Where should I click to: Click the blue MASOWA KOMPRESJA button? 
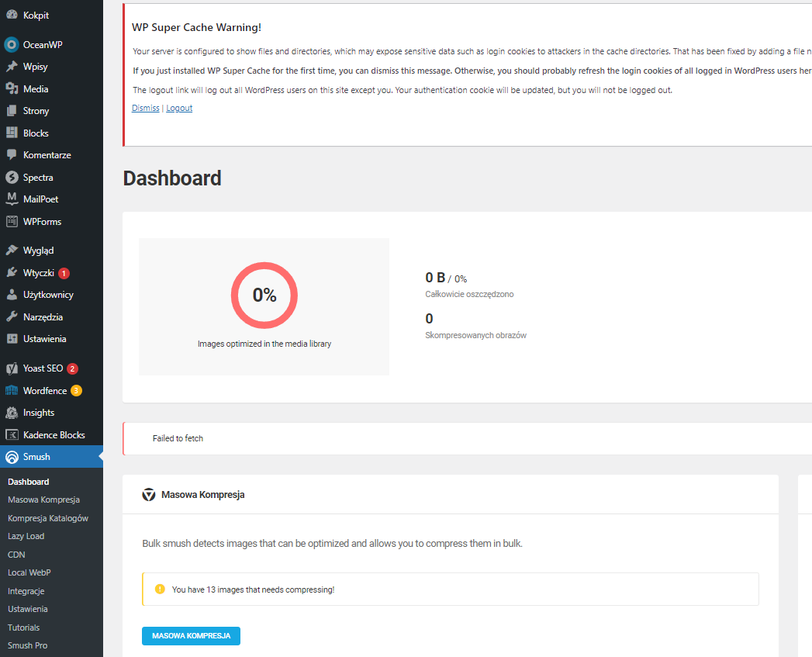(x=191, y=636)
